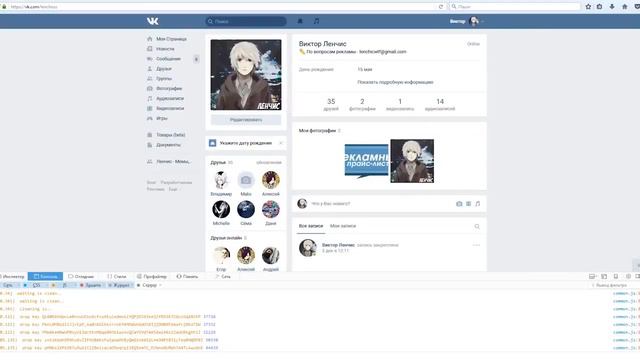The height and width of the screenshot is (360, 640).
Task: Open the 1 видеозапись counter
Action: click(400, 104)
